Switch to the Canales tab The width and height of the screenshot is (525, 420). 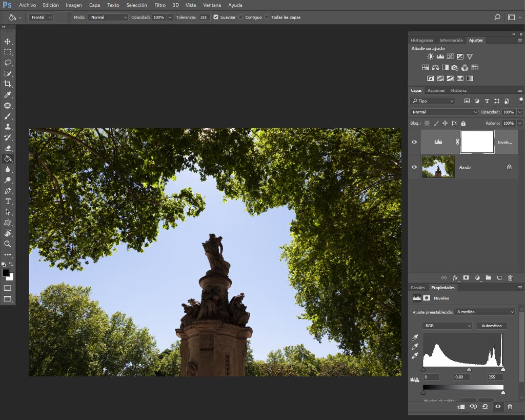[x=418, y=288]
